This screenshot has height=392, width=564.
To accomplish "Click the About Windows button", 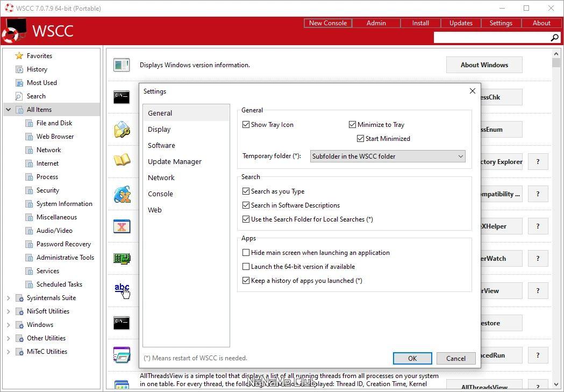I will tap(484, 65).
